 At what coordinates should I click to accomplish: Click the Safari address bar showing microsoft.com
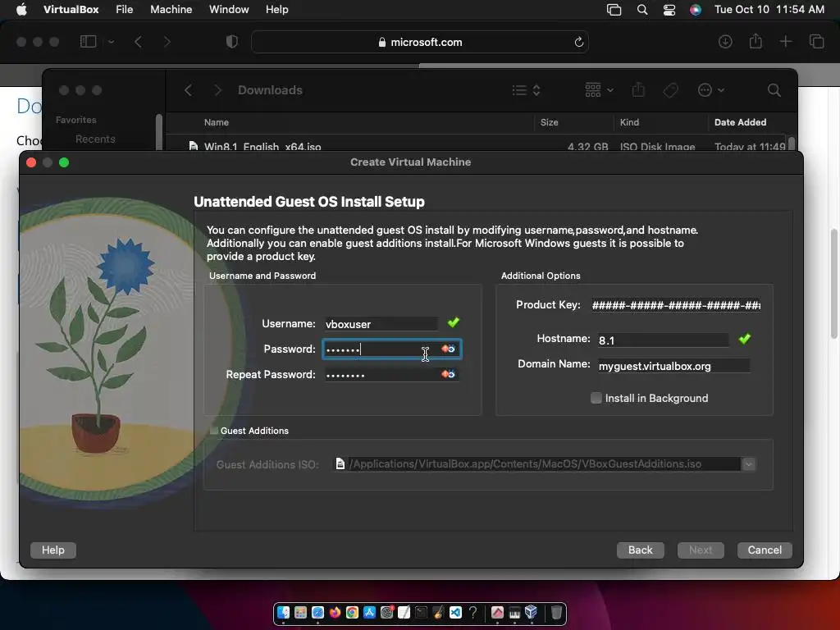[x=420, y=42]
